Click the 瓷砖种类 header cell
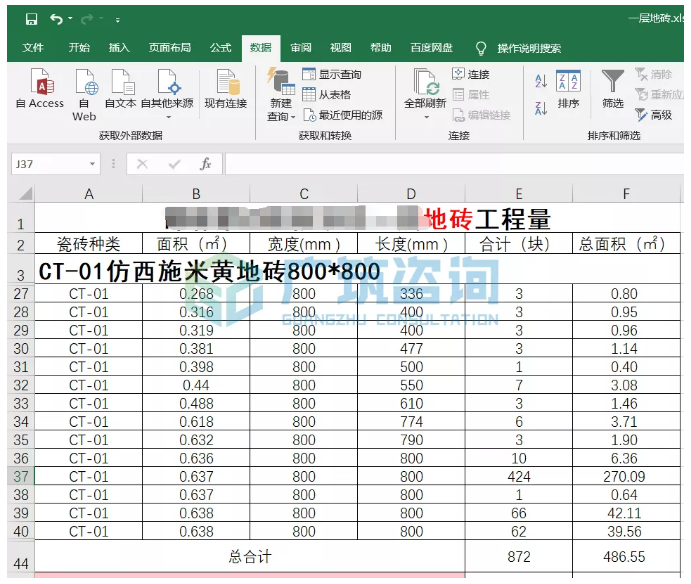 click(89, 244)
